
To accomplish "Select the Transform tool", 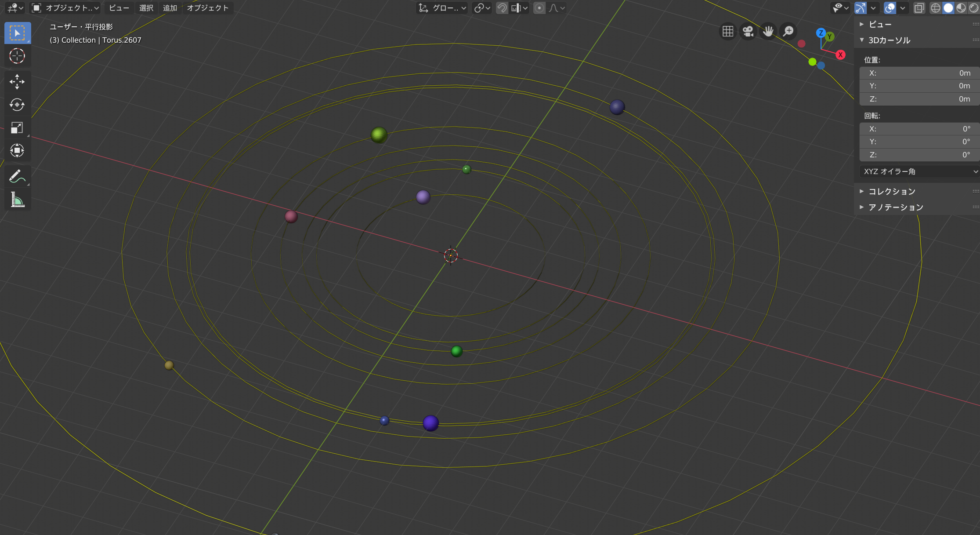I will click(17, 151).
